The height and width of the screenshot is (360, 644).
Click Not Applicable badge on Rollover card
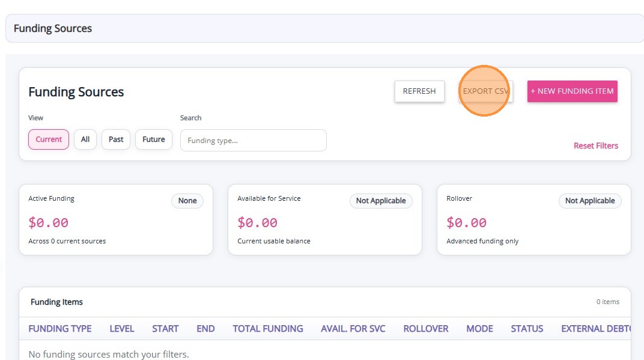tap(590, 201)
